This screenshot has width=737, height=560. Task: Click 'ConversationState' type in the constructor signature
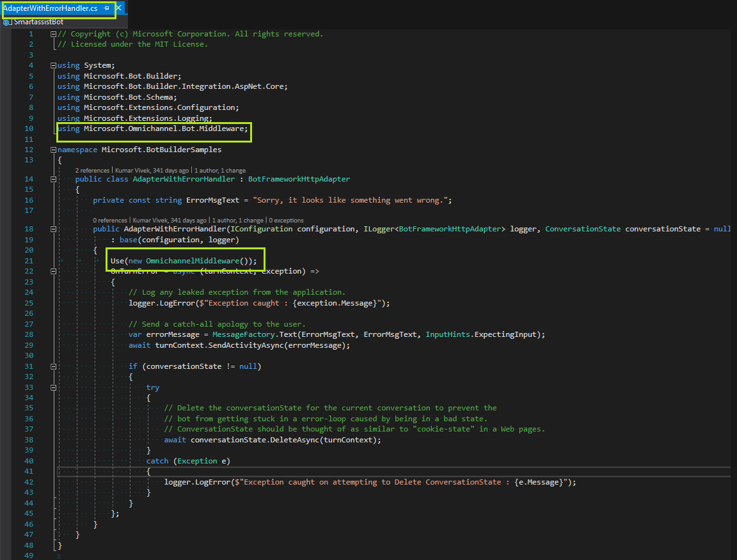583,229
